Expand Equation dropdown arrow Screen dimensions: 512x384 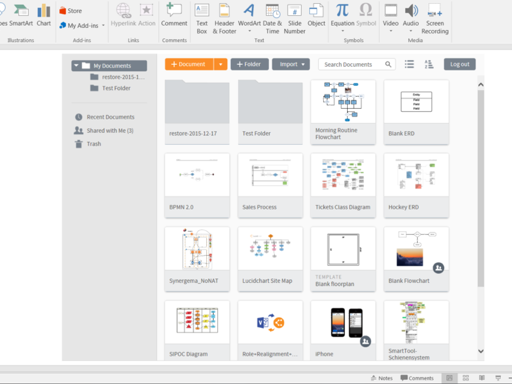(342, 31)
